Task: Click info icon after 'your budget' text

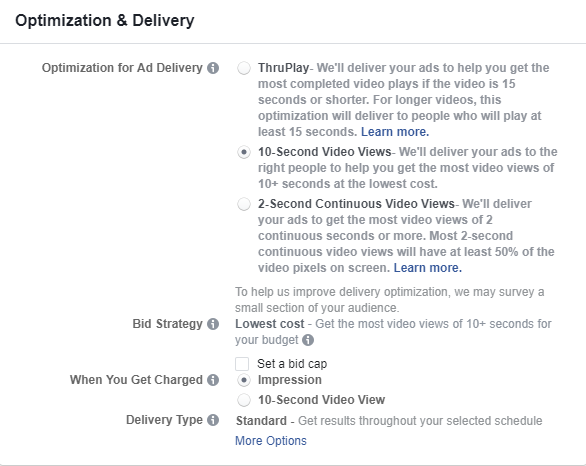Action: pos(308,340)
